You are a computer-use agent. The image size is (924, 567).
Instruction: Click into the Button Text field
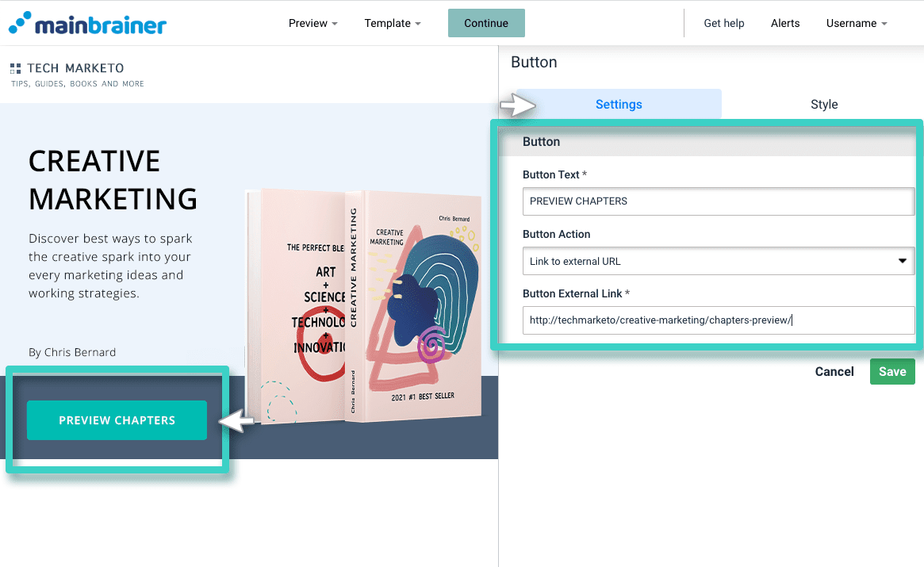click(x=718, y=201)
